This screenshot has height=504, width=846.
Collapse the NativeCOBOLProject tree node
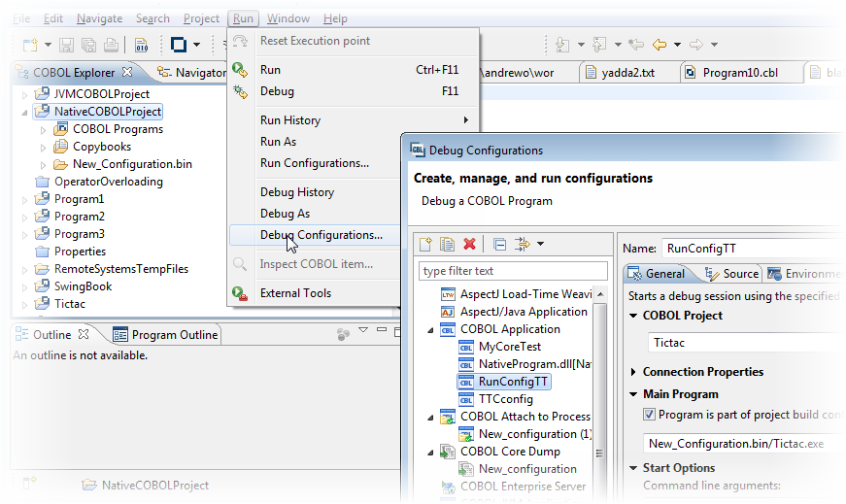coord(24,113)
